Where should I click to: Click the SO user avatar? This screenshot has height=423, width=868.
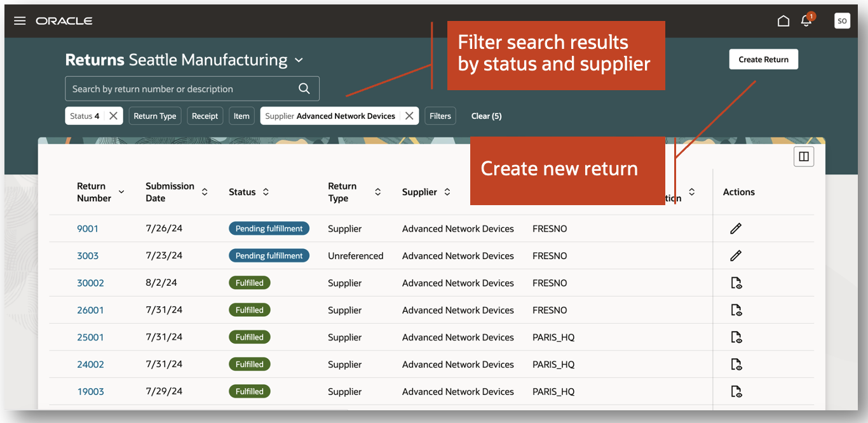842,21
